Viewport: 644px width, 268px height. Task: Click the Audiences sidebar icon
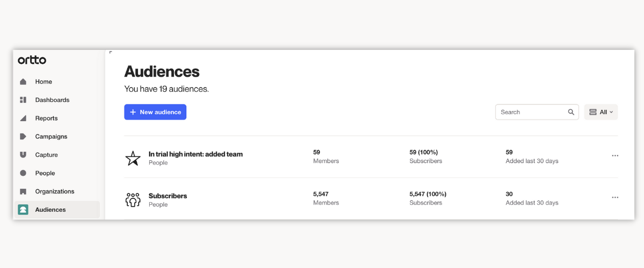pyautogui.click(x=23, y=210)
